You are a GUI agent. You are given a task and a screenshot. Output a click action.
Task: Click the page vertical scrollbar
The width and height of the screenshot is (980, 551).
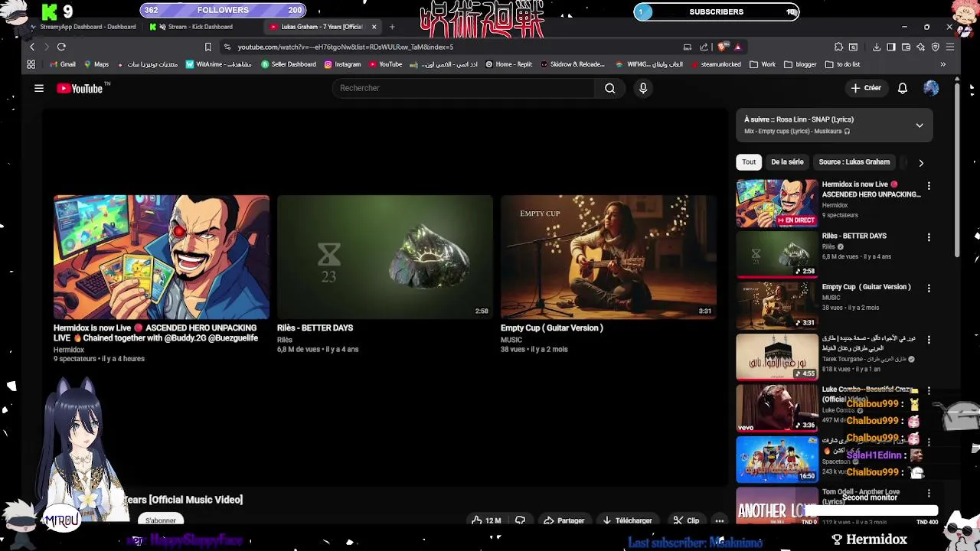(957, 169)
